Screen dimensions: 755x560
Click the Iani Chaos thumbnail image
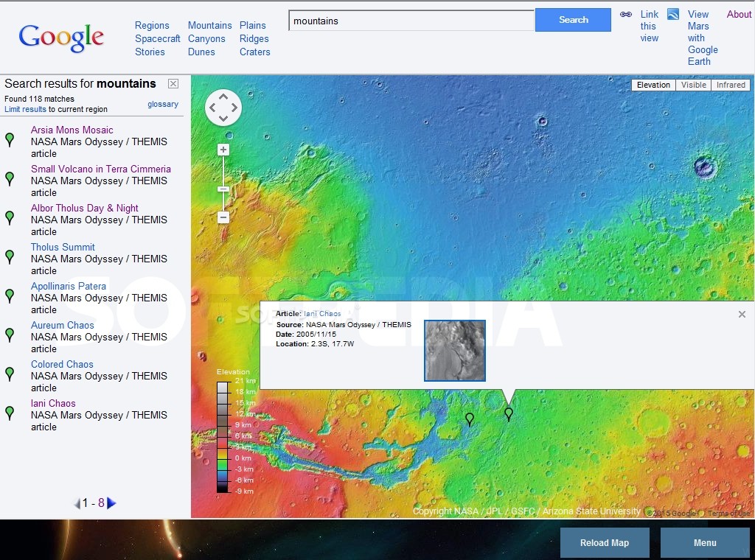(454, 351)
